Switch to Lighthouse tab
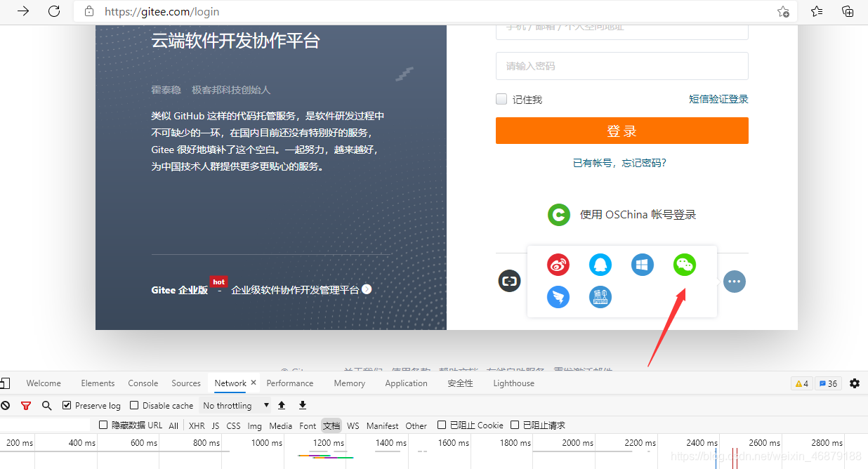The width and height of the screenshot is (868, 469). point(513,383)
